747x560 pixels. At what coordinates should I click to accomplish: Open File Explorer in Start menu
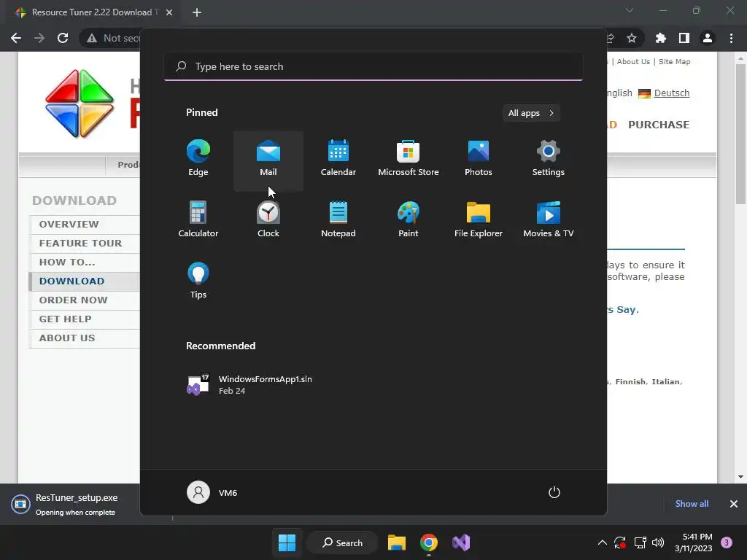(479, 220)
